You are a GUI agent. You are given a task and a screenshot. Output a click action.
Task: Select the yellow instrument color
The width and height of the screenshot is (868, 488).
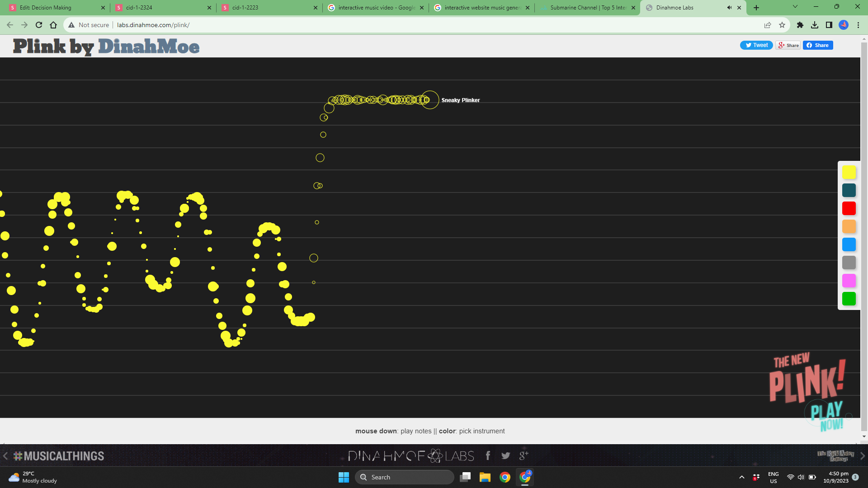click(849, 172)
